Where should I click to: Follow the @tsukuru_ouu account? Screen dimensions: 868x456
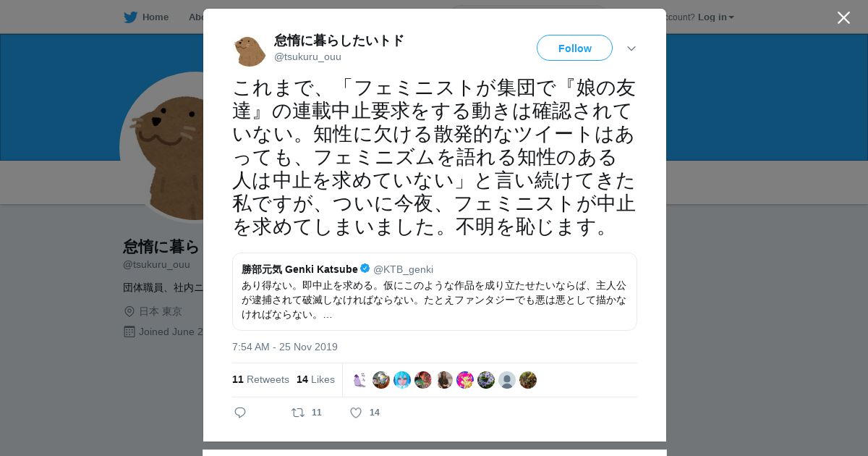point(574,48)
